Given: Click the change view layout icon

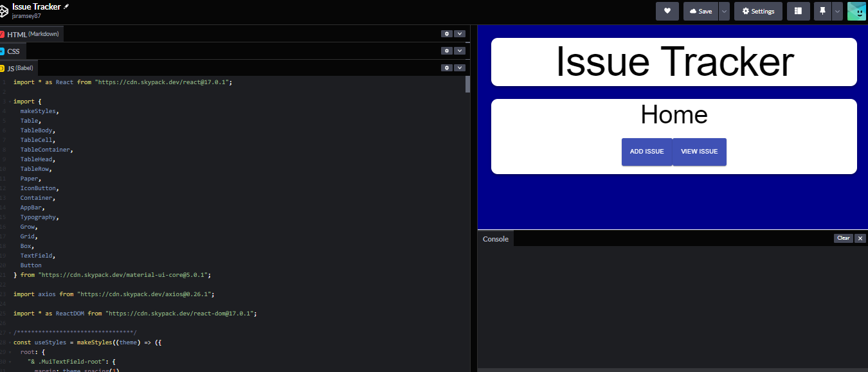Looking at the screenshot, I should [799, 11].
